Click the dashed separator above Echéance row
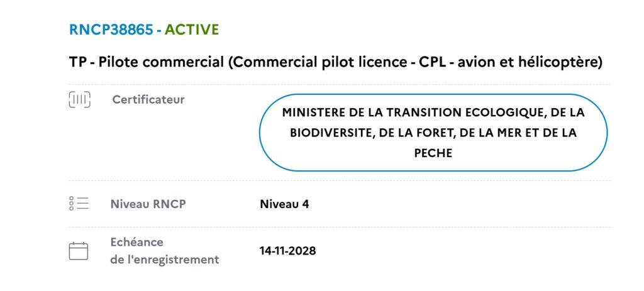Screen dimensions: 644x291 [340, 227]
